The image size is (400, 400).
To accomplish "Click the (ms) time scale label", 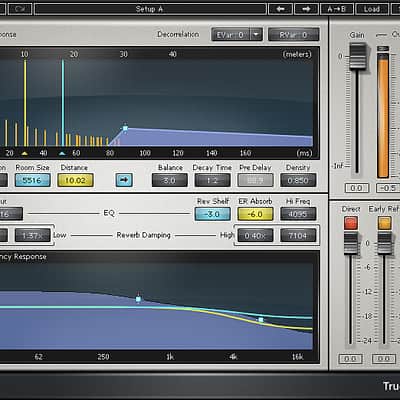I will [x=304, y=153].
